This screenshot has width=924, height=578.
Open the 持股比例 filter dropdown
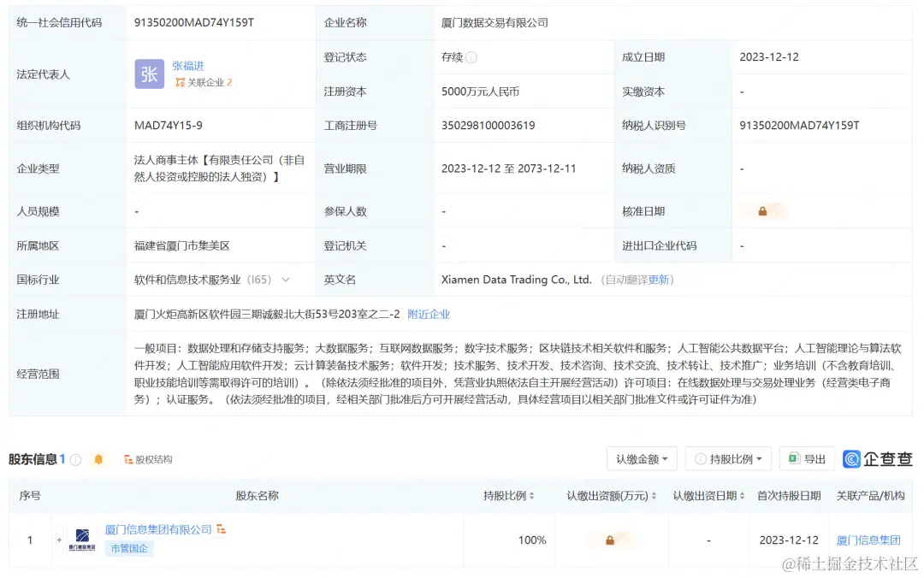click(x=728, y=458)
